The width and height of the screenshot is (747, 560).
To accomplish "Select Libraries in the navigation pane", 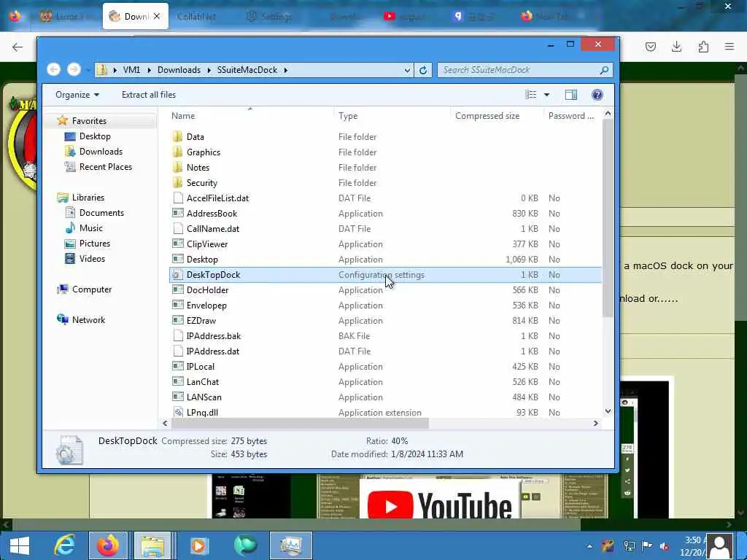I will click(88, 197).
